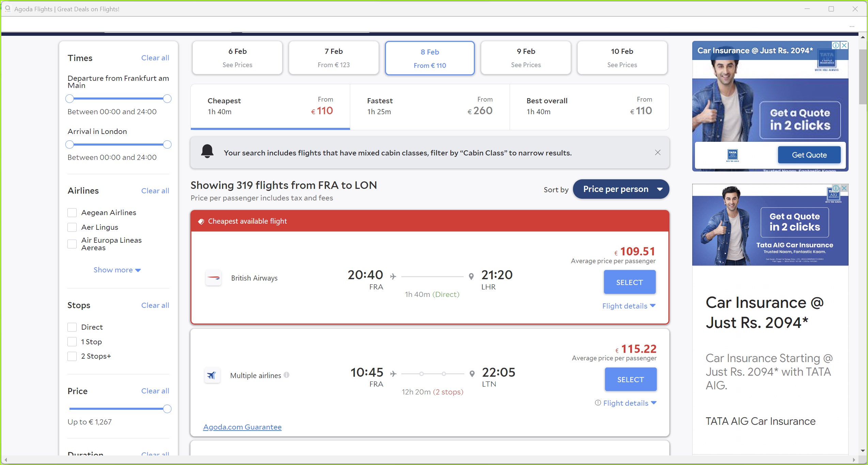
Task: Click the Price maximum slider handle
Action: click(x=167, y=409)
